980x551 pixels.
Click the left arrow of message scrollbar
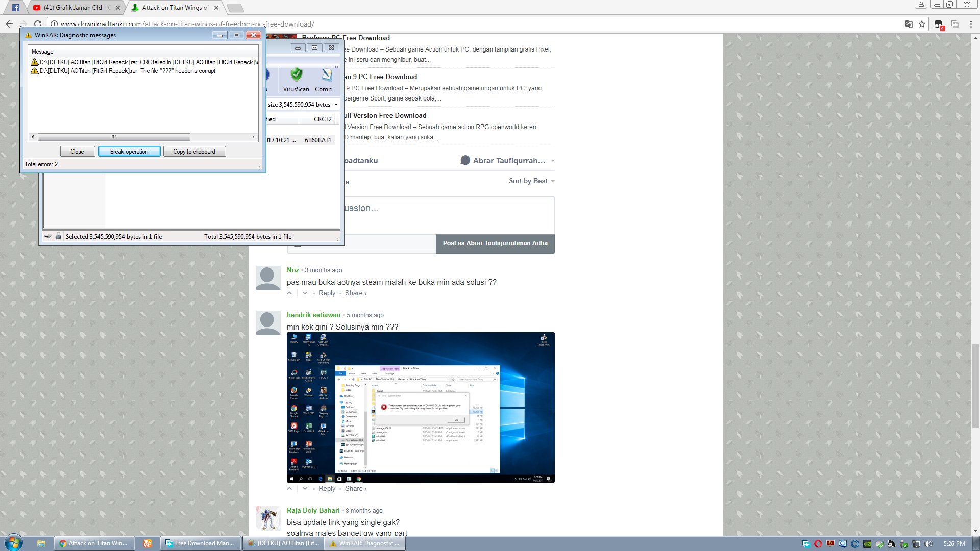click(x=33, y=137)
